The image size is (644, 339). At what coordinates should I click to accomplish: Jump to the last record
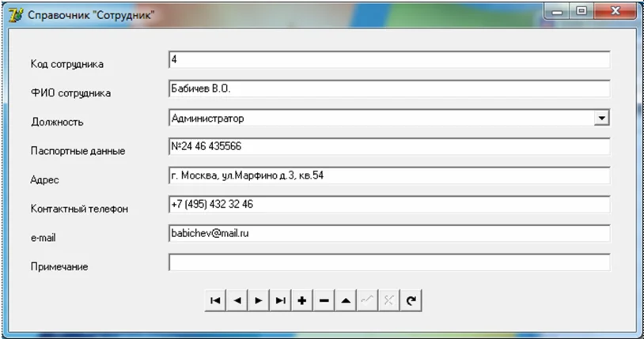281,300
